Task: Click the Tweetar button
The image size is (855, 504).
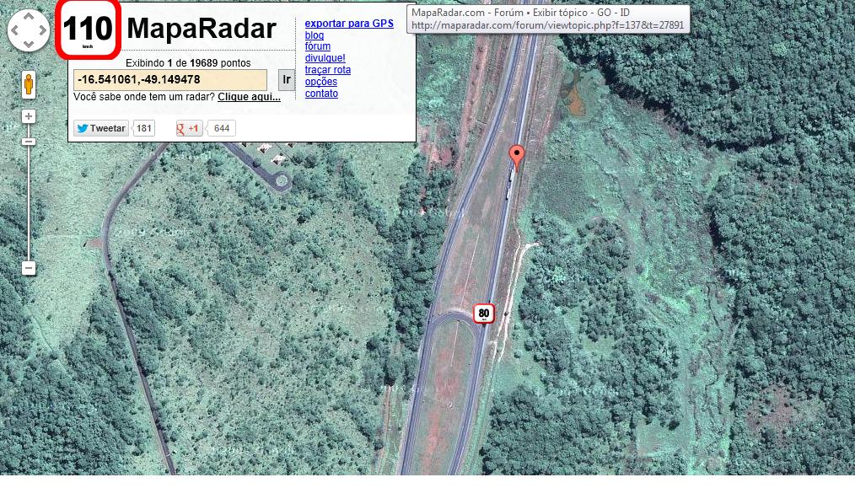Action: pyautogui.click(x=100, y=128)
